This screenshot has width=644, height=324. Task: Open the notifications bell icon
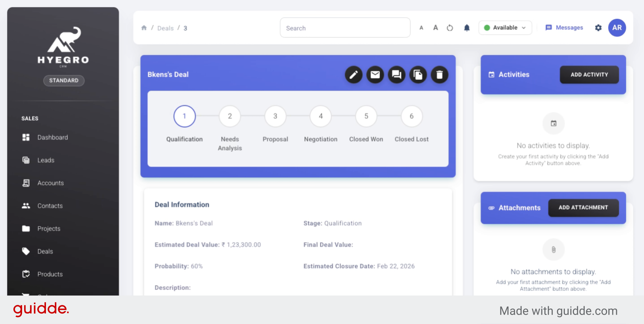pos(467,28)
